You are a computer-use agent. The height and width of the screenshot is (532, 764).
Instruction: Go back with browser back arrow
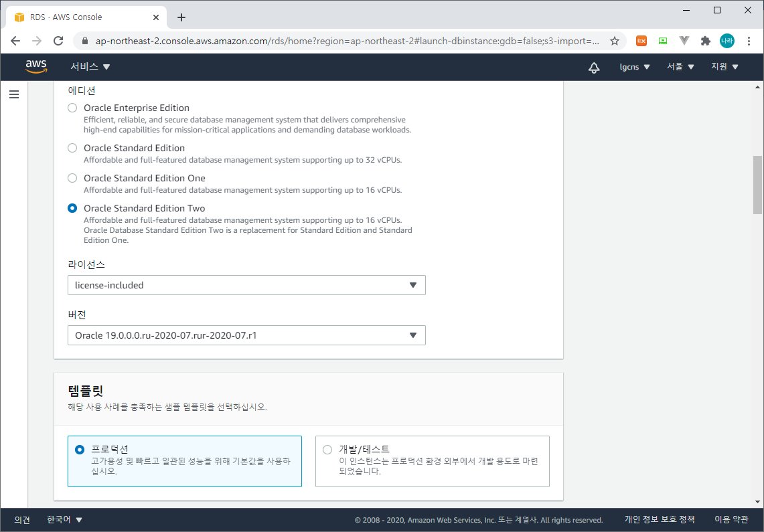15,41
